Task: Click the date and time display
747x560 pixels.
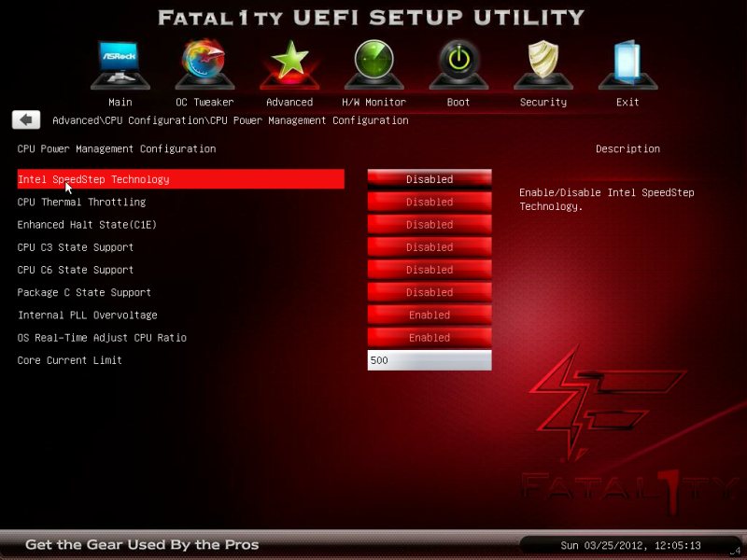Action: [x=630, y=545]
